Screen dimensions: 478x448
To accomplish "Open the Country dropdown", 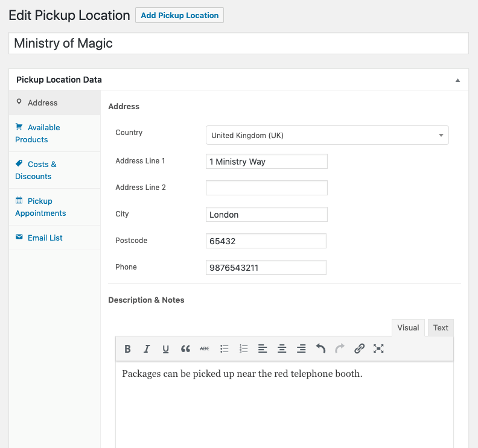I will click(x=327, y=136).
